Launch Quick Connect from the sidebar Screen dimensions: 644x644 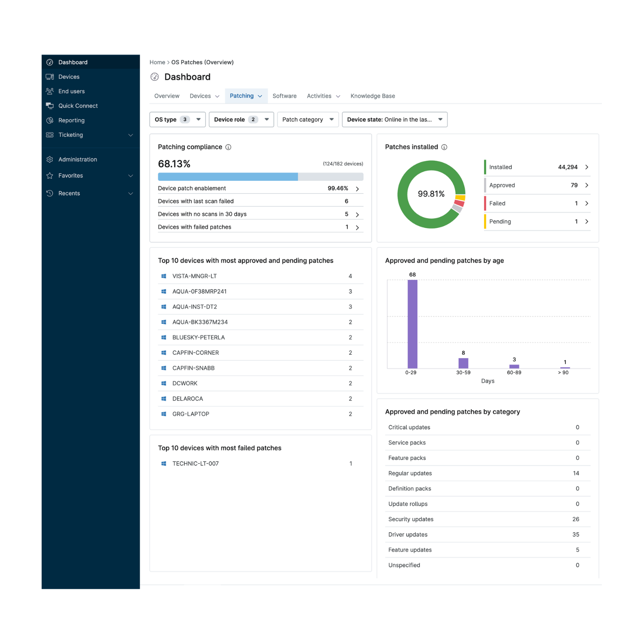click(50, 105)
